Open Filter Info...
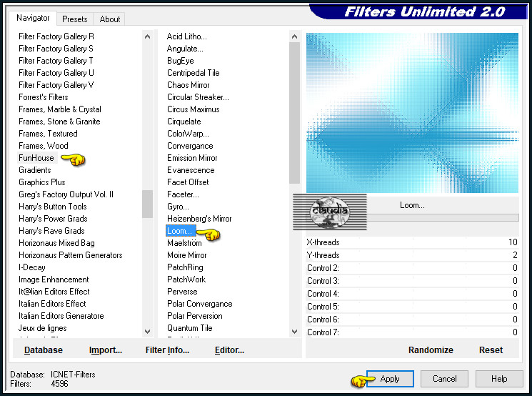 167,350
